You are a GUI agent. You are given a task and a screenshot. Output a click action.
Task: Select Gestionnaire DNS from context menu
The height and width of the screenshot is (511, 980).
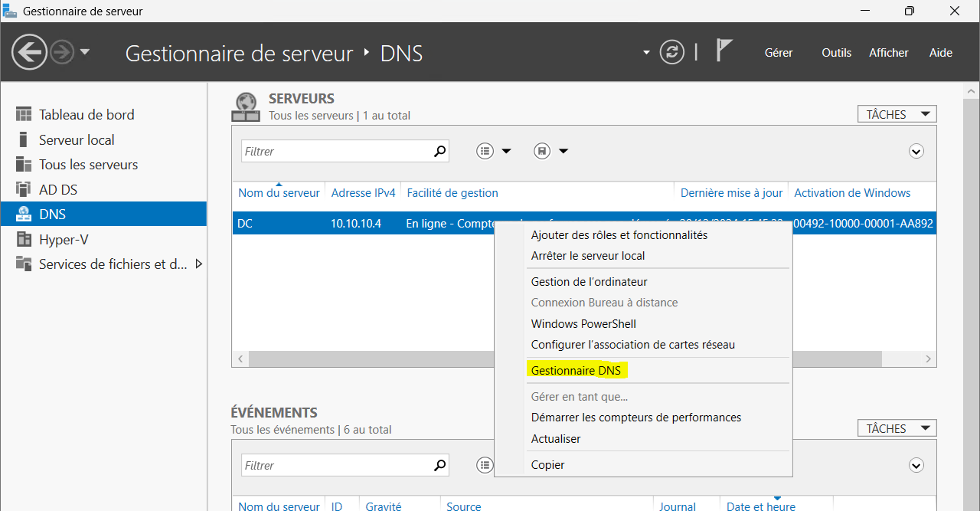576,371
